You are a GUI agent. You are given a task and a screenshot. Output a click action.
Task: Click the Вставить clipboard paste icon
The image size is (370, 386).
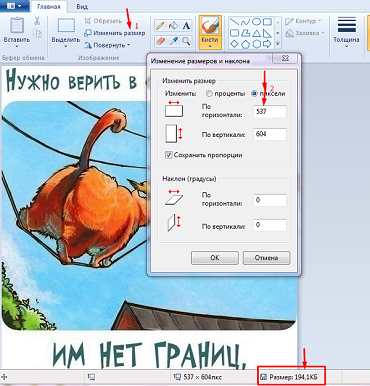[x=17, y=26]
